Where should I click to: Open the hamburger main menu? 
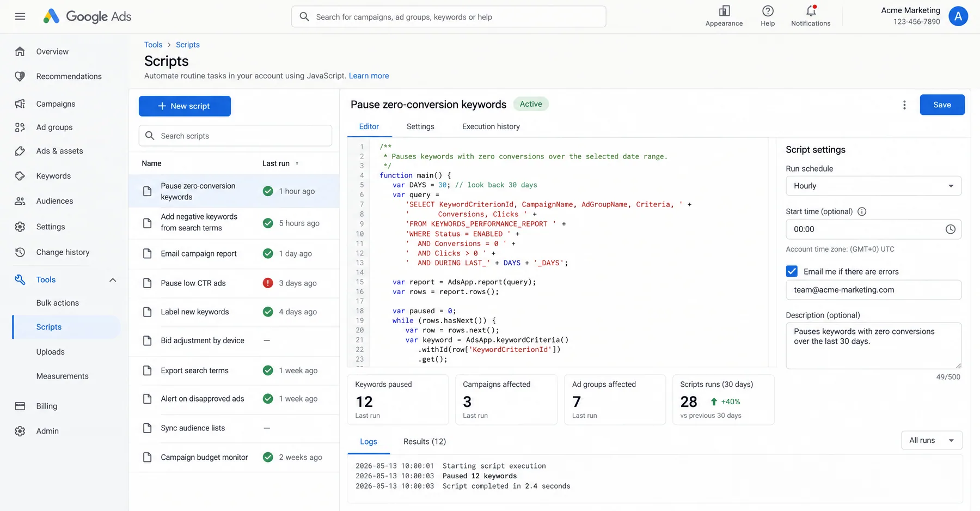(x=20, y=16)
